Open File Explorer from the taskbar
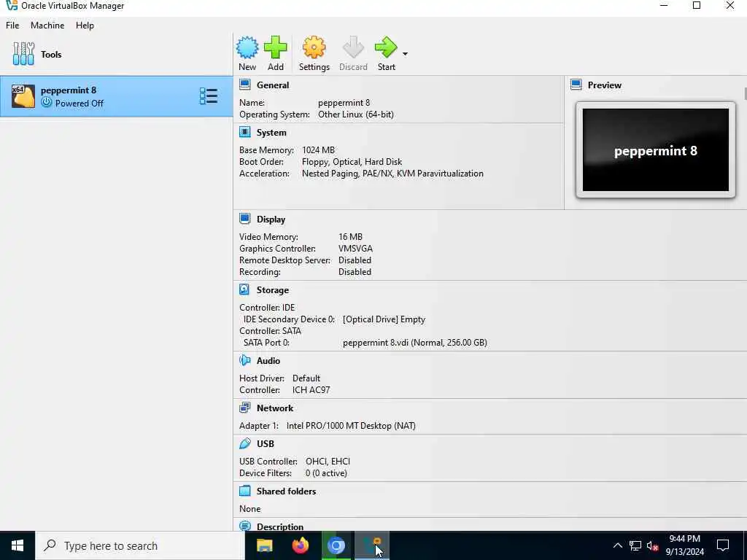This screenshot has width=747, height=560. pyautogui.click(x=264, y=545)
